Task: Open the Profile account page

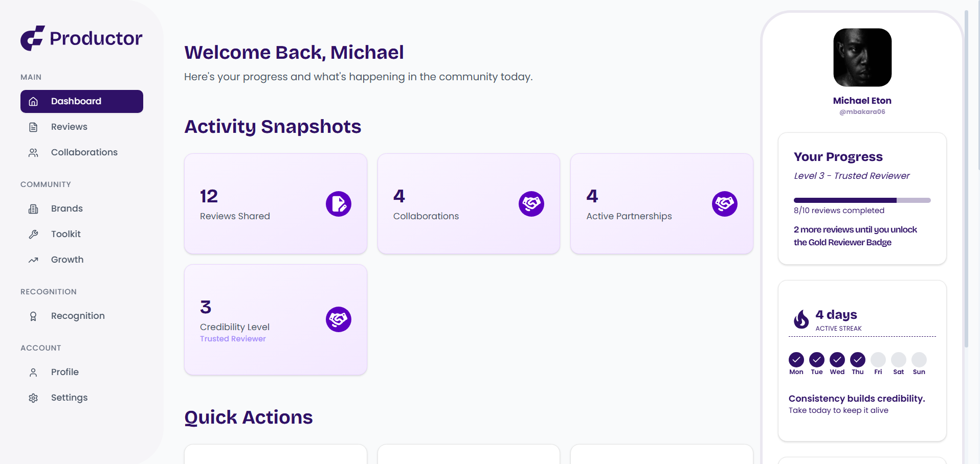Action: (x=64, y=372)
